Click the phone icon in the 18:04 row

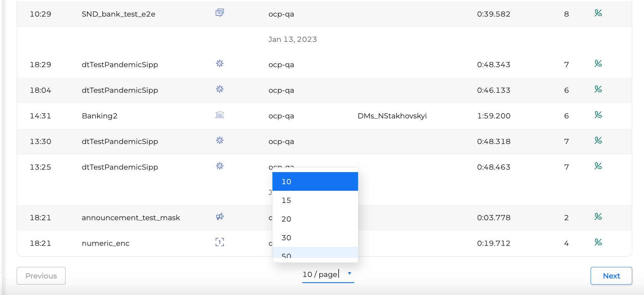point(598,89)
